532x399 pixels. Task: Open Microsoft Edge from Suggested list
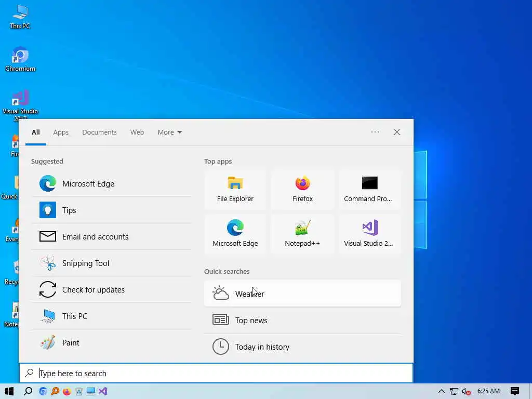coord(111,183)
